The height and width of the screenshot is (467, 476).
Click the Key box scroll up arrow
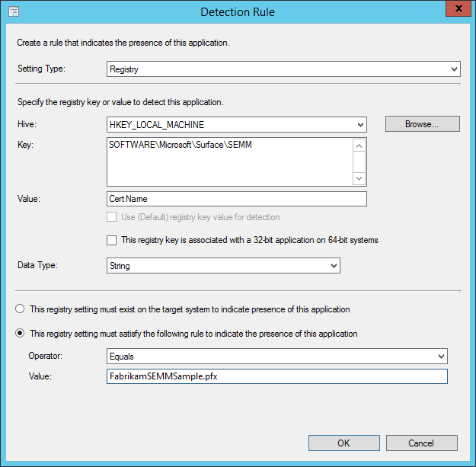(x=360, y=145)
